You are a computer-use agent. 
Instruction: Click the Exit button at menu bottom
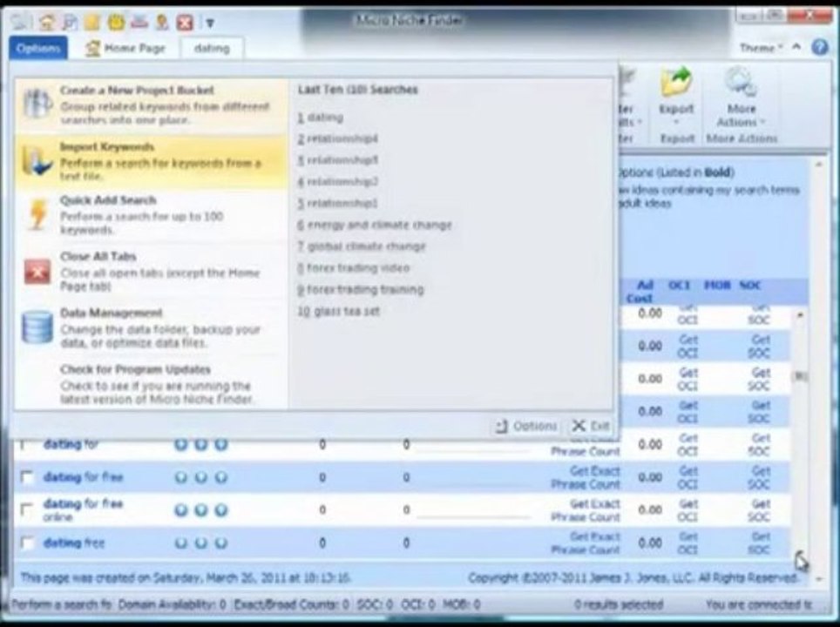[591, 426]
